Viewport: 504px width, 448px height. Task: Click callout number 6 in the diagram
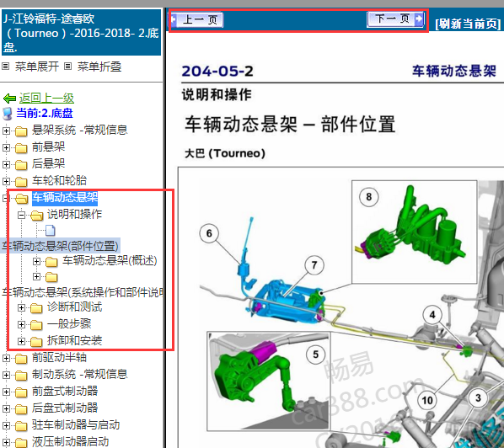(209, 232)
